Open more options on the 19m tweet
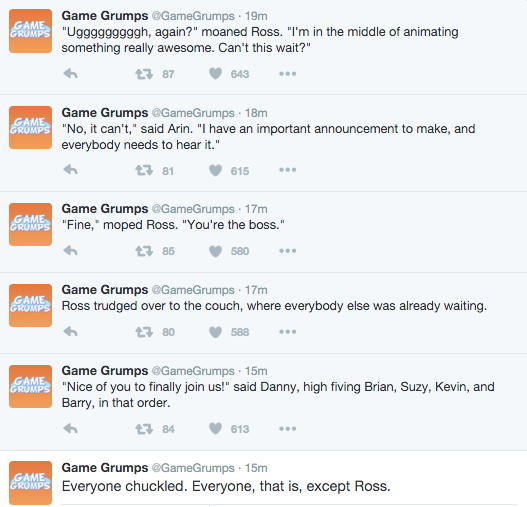This screenshot has width=527, height=507. tap(288, 74)
